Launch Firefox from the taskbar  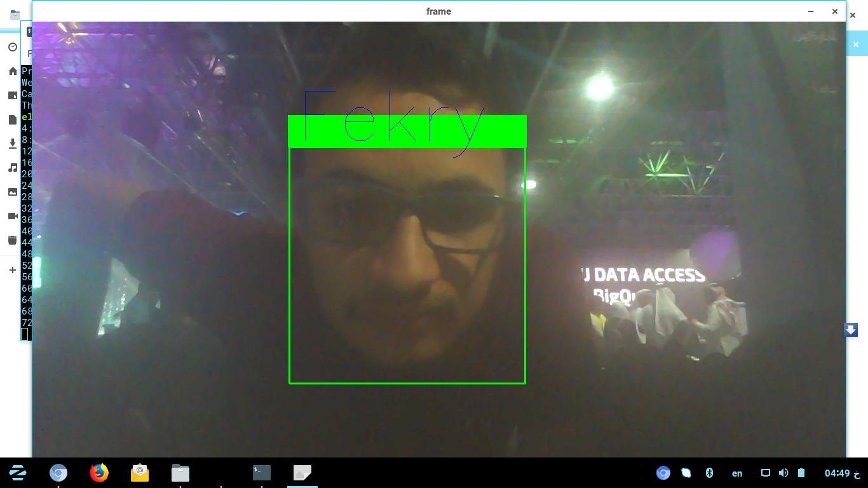(99, 473)
